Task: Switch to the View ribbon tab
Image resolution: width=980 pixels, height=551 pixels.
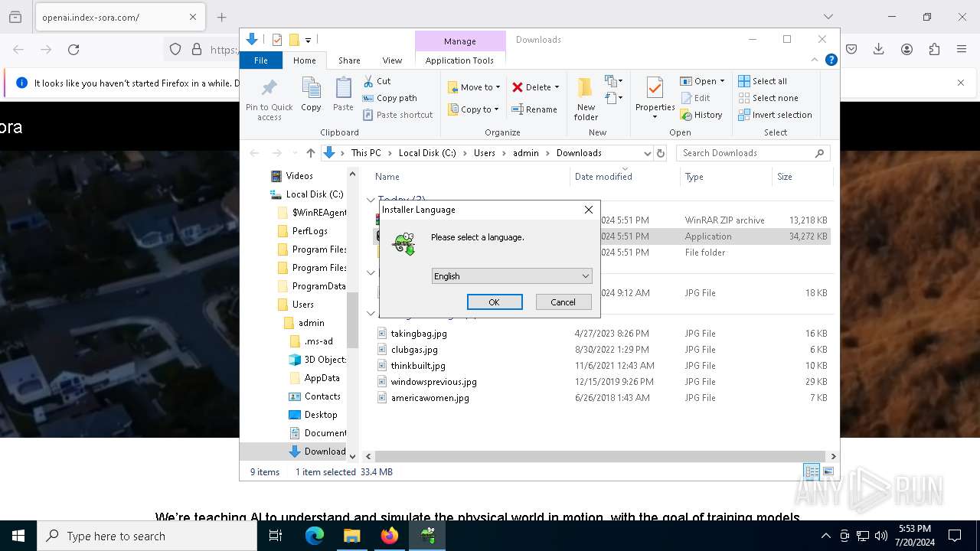Action: click(x=392, y=60)
